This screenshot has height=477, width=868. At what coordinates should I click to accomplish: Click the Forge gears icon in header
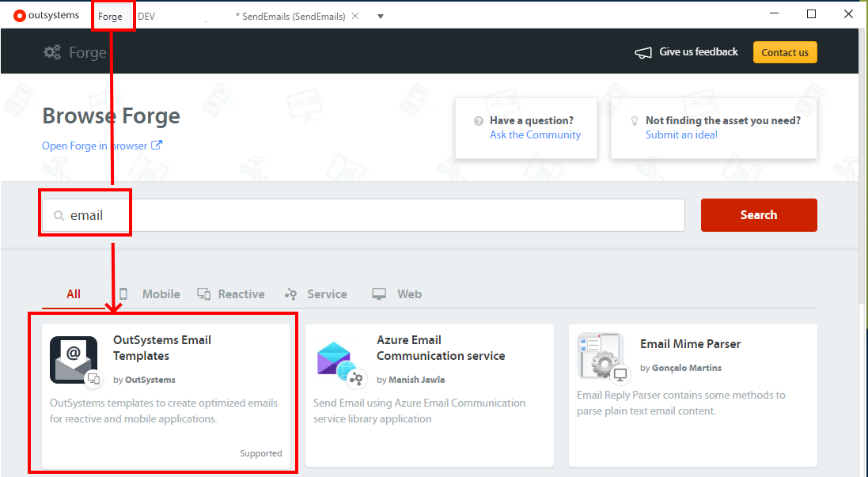click(52, 52)
